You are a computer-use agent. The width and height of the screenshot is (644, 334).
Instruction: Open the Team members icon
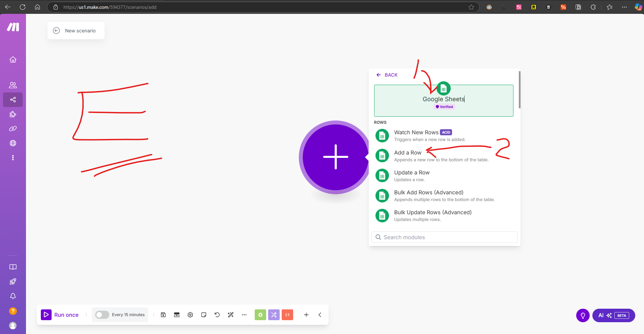(x=13, y=85)
